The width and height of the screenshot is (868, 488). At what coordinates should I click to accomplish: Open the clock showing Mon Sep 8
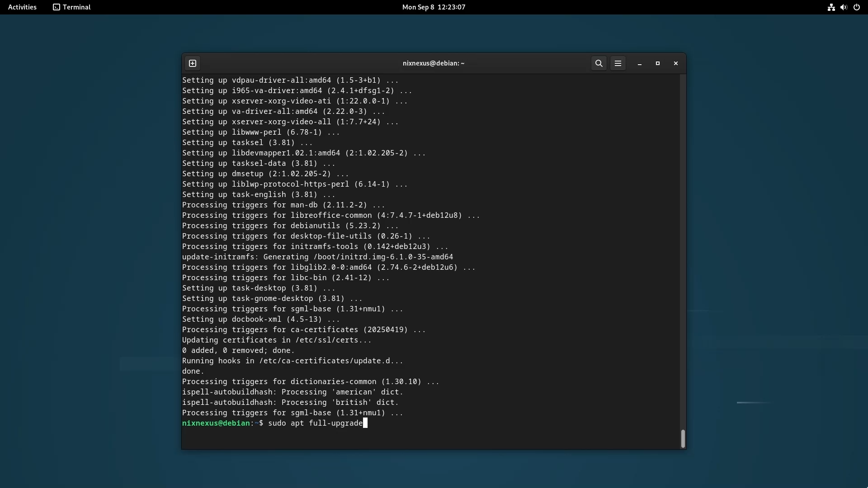point(434,7)
